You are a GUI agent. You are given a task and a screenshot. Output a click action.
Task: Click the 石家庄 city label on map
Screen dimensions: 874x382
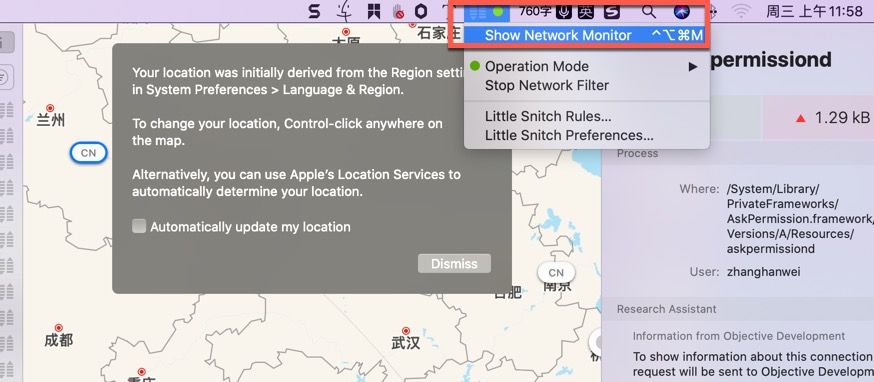(x=439, y=33)
